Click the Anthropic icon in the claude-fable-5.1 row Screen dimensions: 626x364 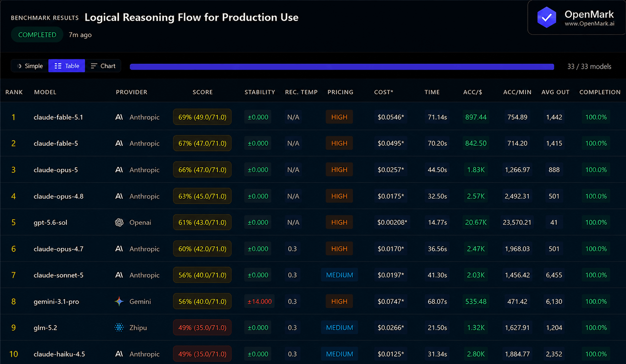tap(119, 117)
